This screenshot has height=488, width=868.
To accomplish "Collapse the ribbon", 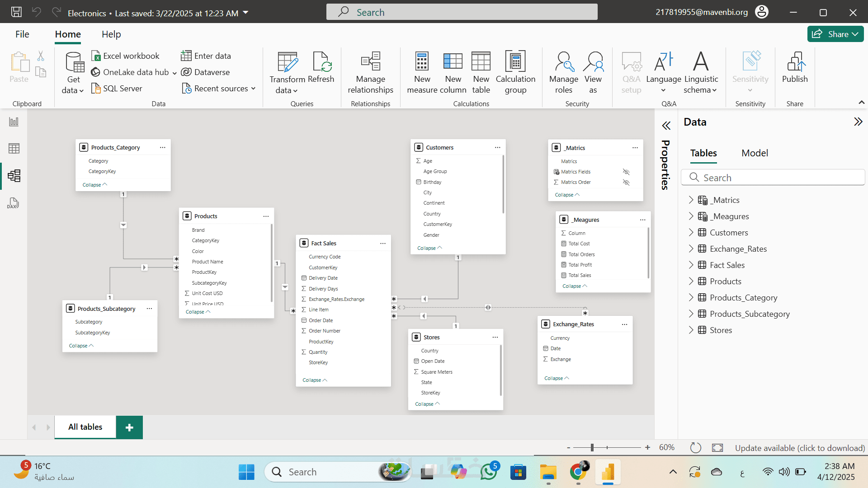I will 862,103.
